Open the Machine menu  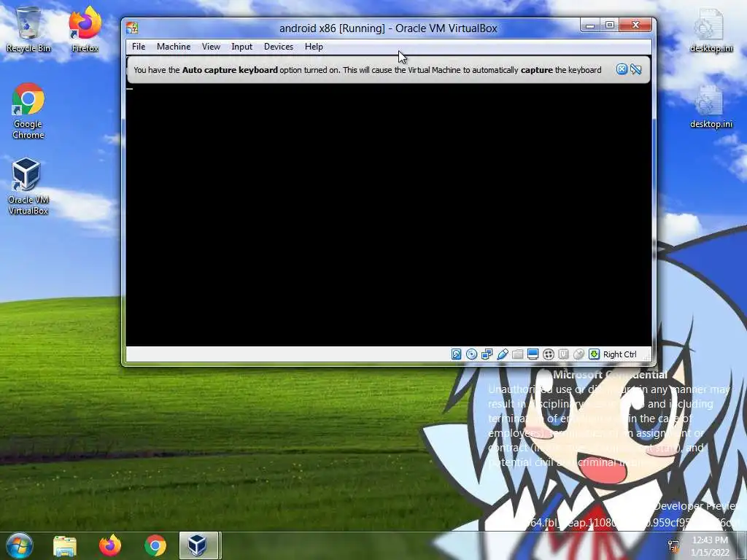tap(174, 47)
